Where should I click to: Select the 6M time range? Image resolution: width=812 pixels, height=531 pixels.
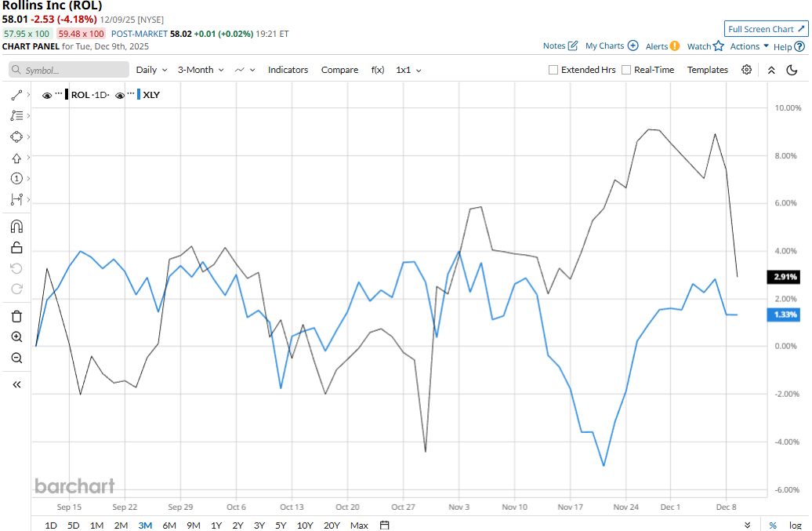click(169, 526)
